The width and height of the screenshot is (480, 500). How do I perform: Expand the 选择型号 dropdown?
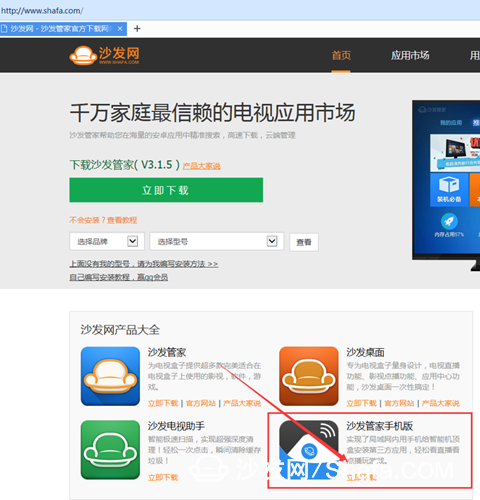click(217, 241)
